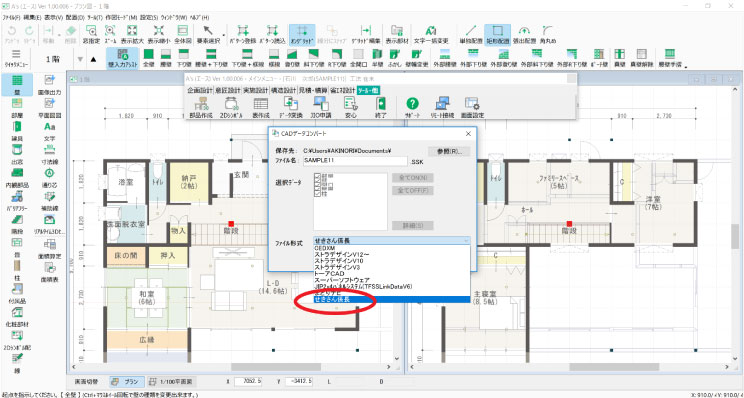Select the 要素選択 arrow tool

pos(207,35)
